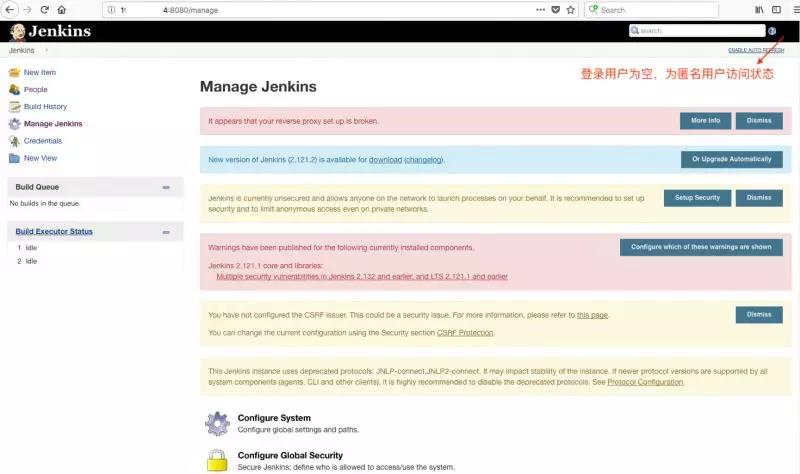The width and height of the screenshot is (800, 474).
Task: Dismiss the CSRF issuer warning
Action: 759,315
